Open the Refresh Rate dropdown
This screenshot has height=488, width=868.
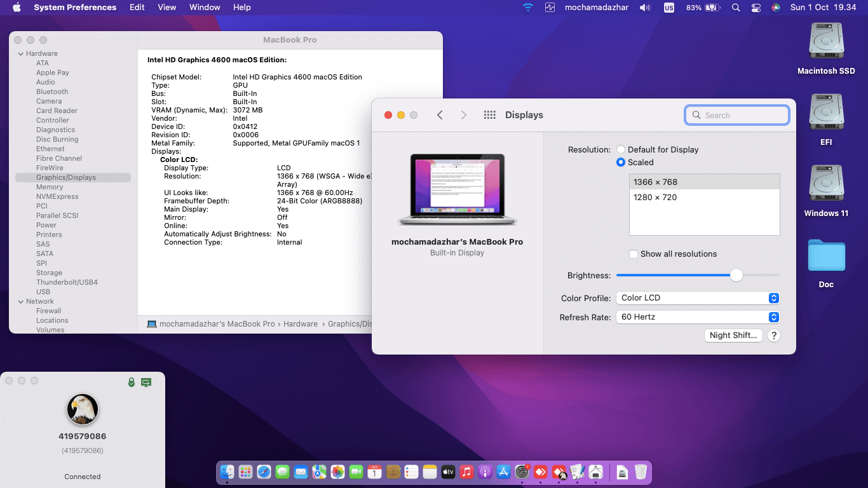[697, 316]
